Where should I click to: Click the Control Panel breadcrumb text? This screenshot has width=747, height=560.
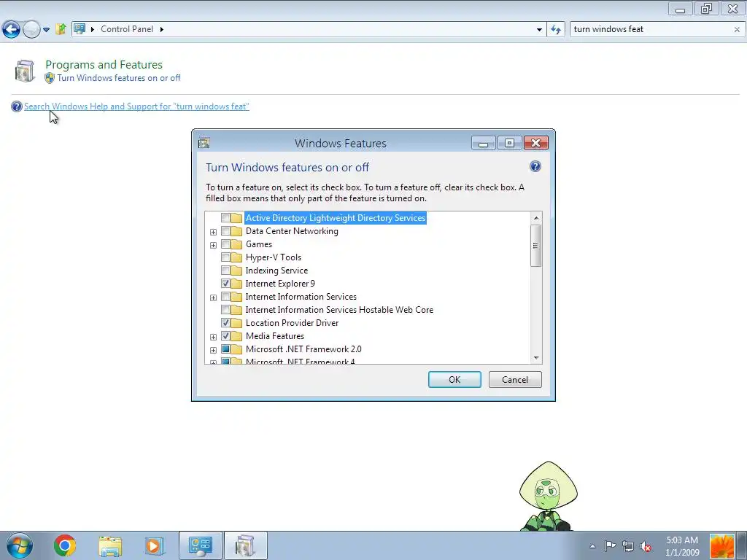[127, 29]
